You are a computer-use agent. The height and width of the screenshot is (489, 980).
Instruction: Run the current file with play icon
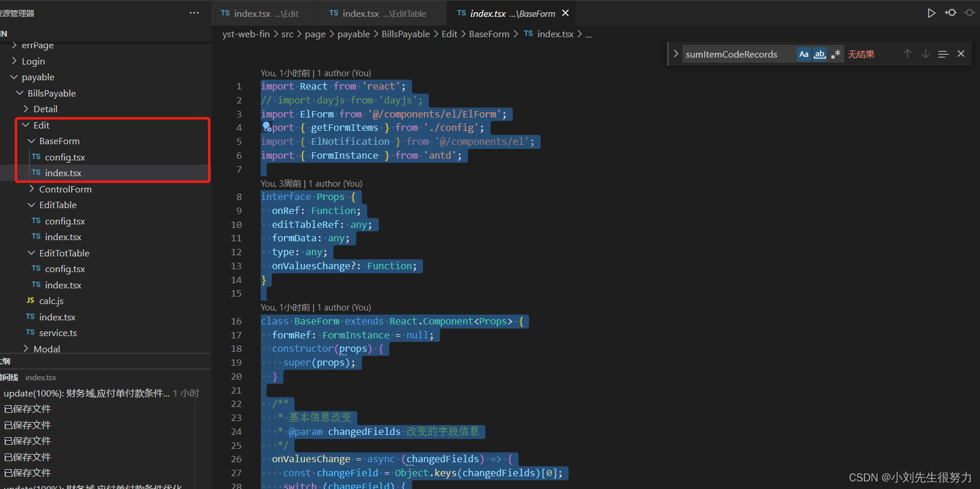tap(931, 13)
